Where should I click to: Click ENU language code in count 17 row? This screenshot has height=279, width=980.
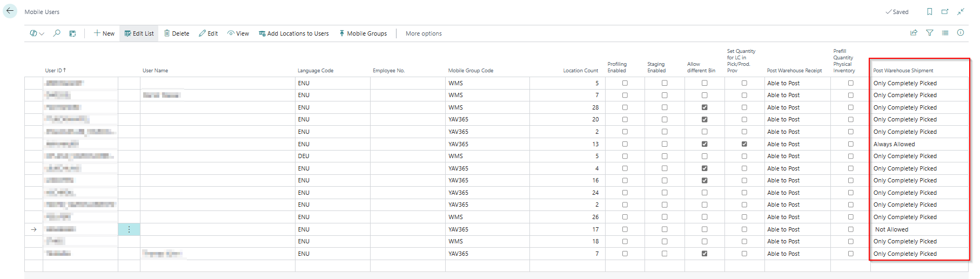coord(304,229)
